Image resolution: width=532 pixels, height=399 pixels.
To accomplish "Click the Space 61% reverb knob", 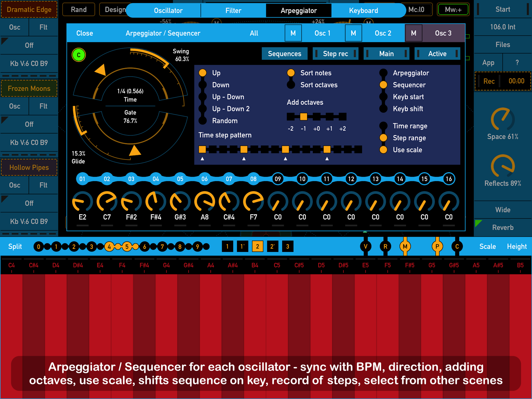I will (503, 119).
